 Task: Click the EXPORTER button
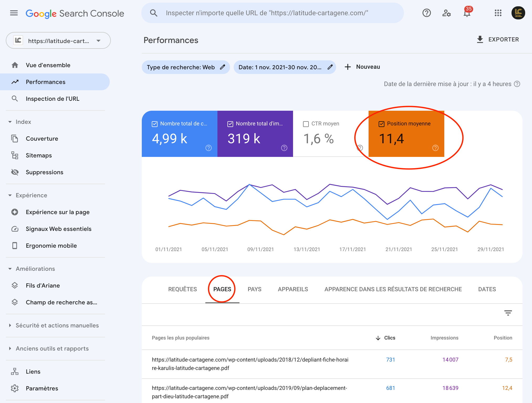click(x=498, y=40)
